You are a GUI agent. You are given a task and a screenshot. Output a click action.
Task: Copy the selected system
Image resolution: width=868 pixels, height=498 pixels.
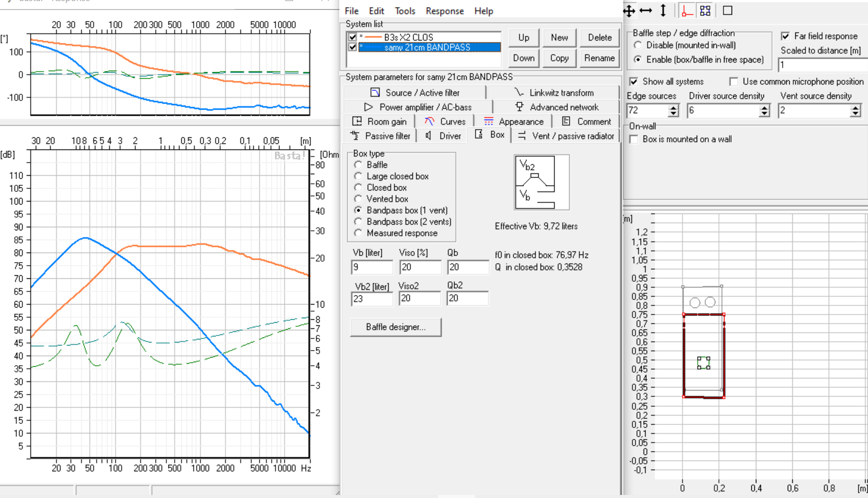click(x=559, y=58)
